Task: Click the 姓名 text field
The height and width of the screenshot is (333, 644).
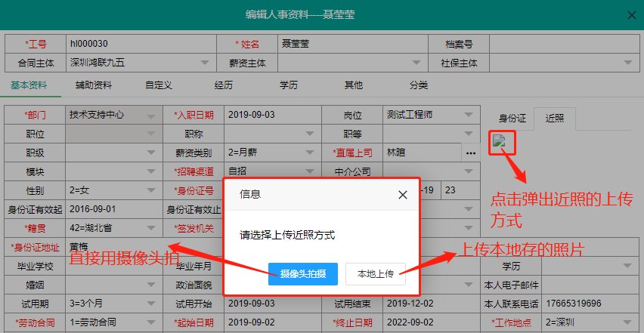Action: pyautogui.click(x=351, y=44)
